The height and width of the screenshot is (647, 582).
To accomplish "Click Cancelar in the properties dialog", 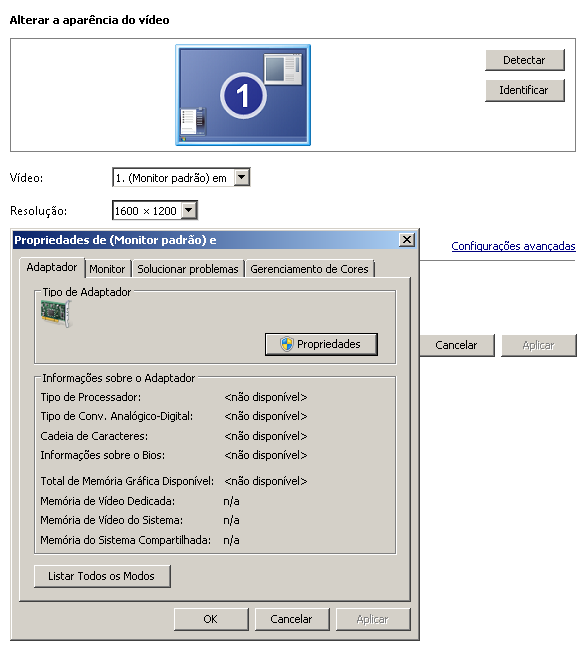I will point(292,619).
